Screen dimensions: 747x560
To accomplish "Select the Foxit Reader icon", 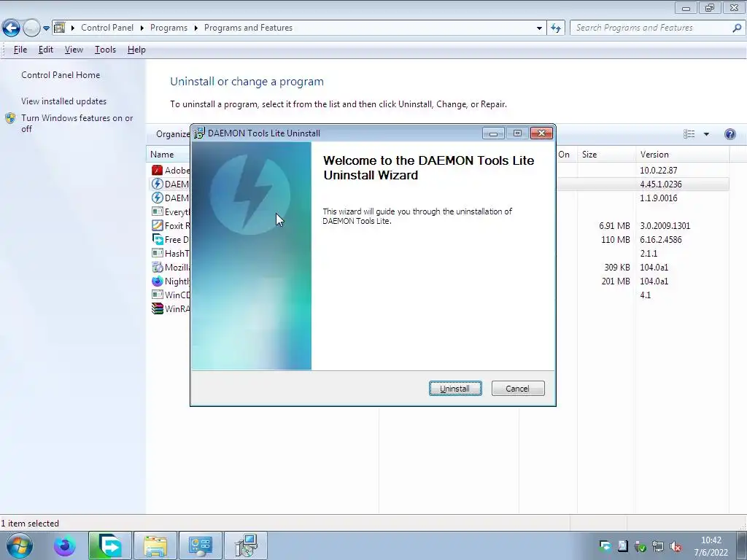I will pyautogui.click(x=158, y=225).
